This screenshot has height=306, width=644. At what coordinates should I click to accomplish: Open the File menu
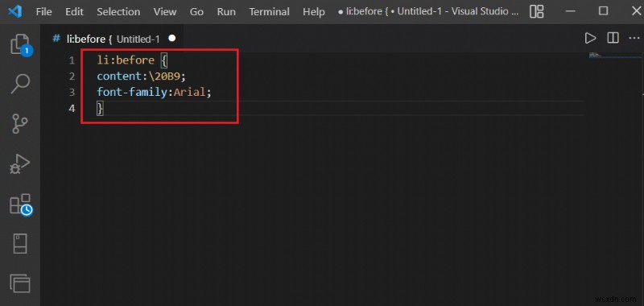pos(44,12)
